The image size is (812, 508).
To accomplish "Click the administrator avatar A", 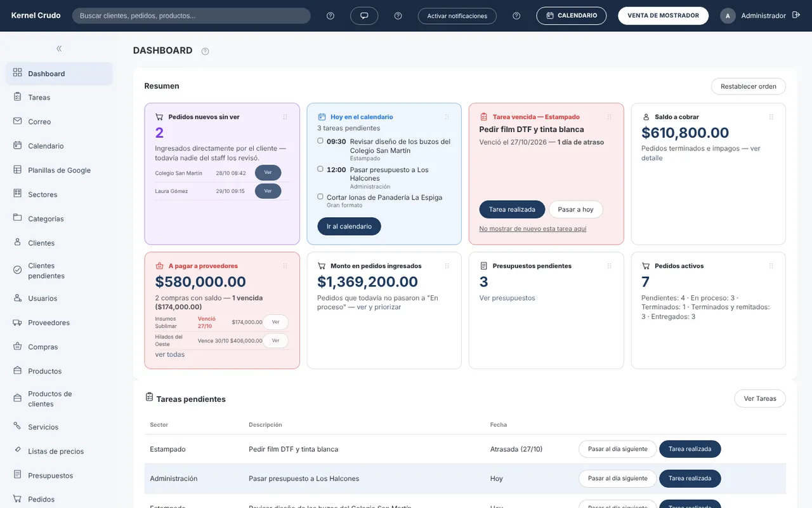I will click(728, 16).
